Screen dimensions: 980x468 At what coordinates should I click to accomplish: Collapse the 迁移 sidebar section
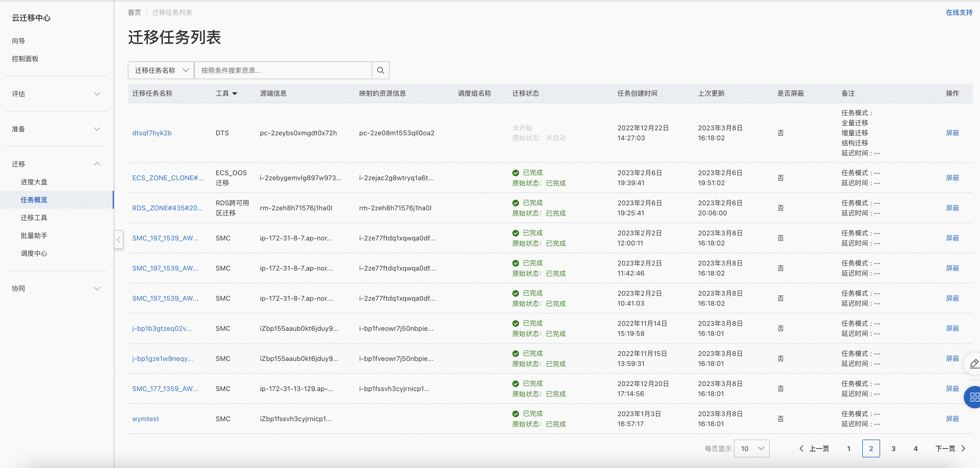(56, 164)
